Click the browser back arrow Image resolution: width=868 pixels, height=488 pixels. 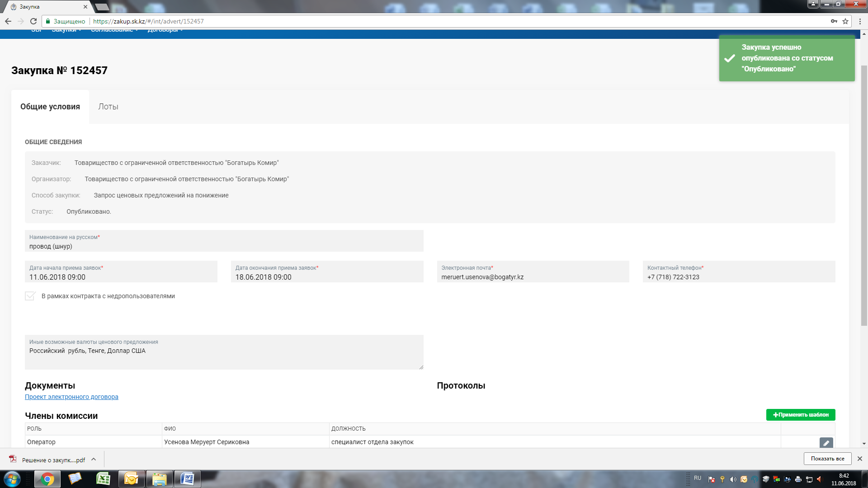pos(8,21)
